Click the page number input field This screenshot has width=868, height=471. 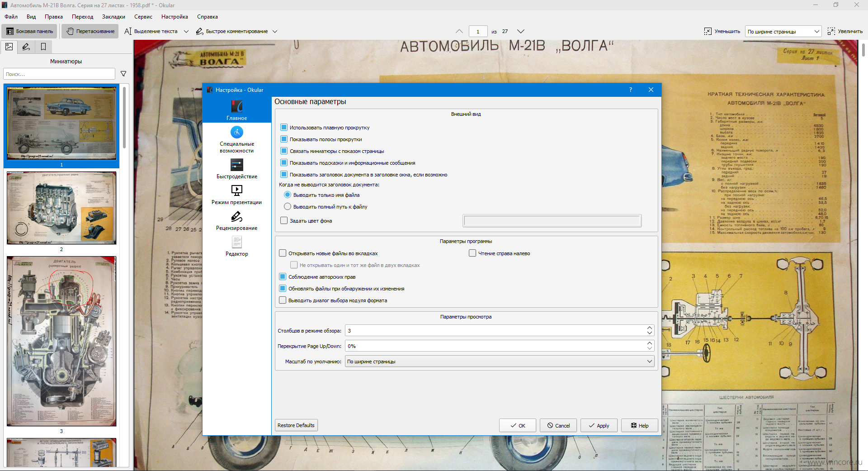[478, 31]
